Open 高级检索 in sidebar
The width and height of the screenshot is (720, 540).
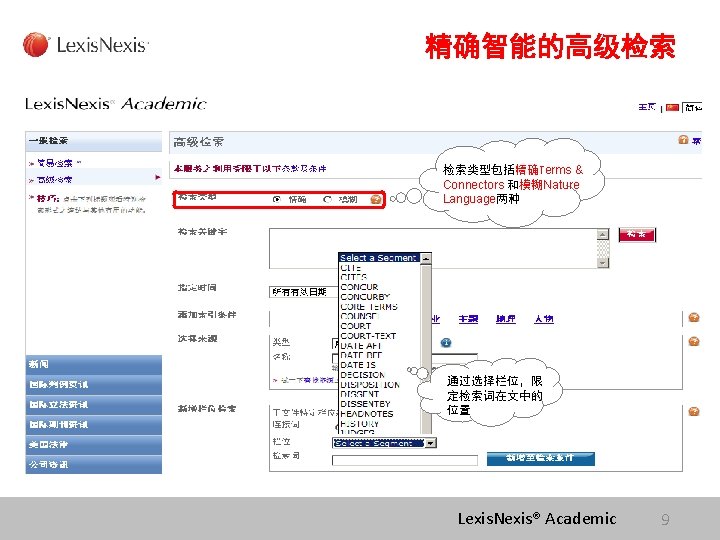(x=55, y=179)
